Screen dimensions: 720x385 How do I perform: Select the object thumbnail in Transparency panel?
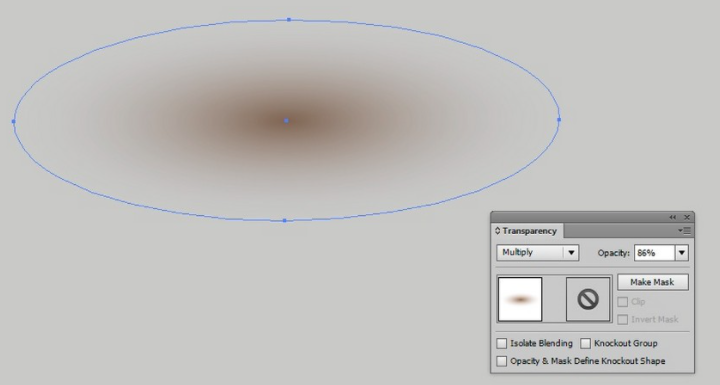520,299
